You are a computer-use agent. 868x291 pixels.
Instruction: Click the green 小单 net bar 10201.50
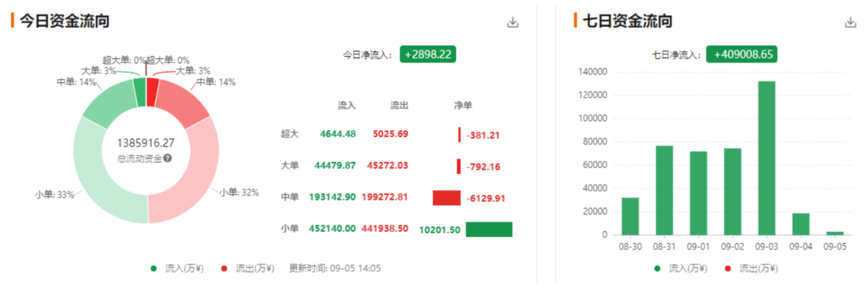click(x=489, y=229)
